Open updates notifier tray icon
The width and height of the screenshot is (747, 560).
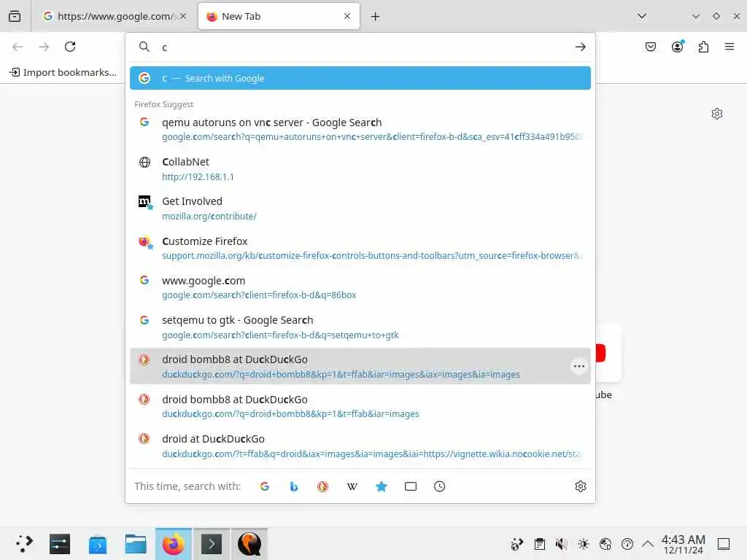click(x=627, y=544)
